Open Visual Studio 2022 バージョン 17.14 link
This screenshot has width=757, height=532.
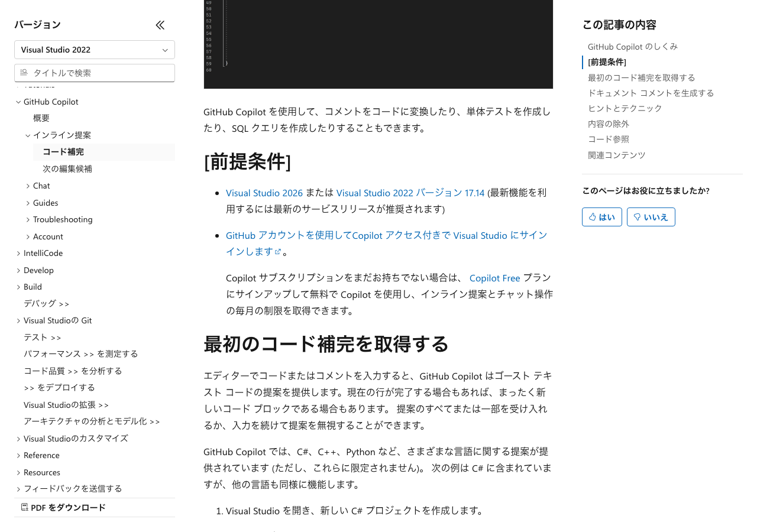click(410, 193)
